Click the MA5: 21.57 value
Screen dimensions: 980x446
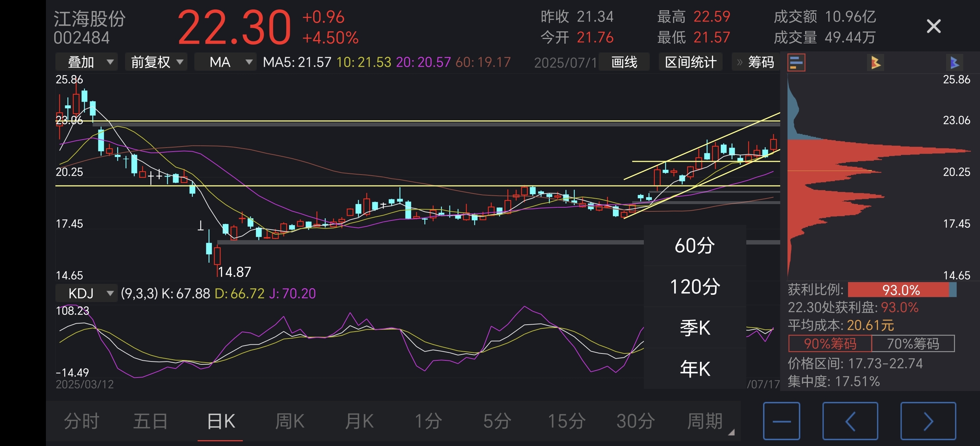297,62
